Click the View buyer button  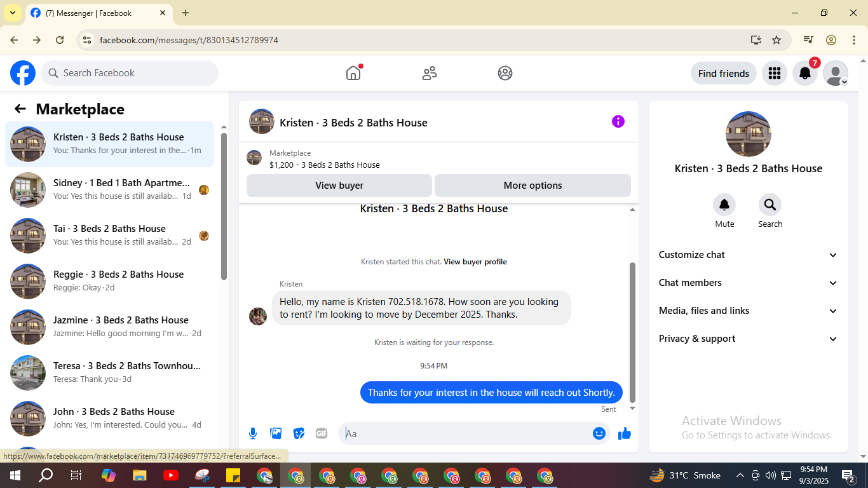point(339,186)
